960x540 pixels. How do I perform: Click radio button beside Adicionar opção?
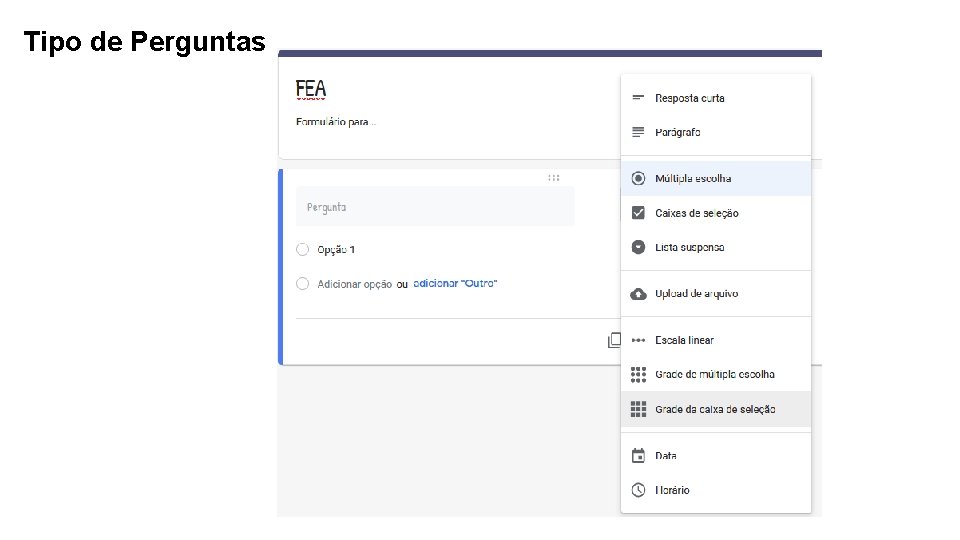tap(302, 283)
